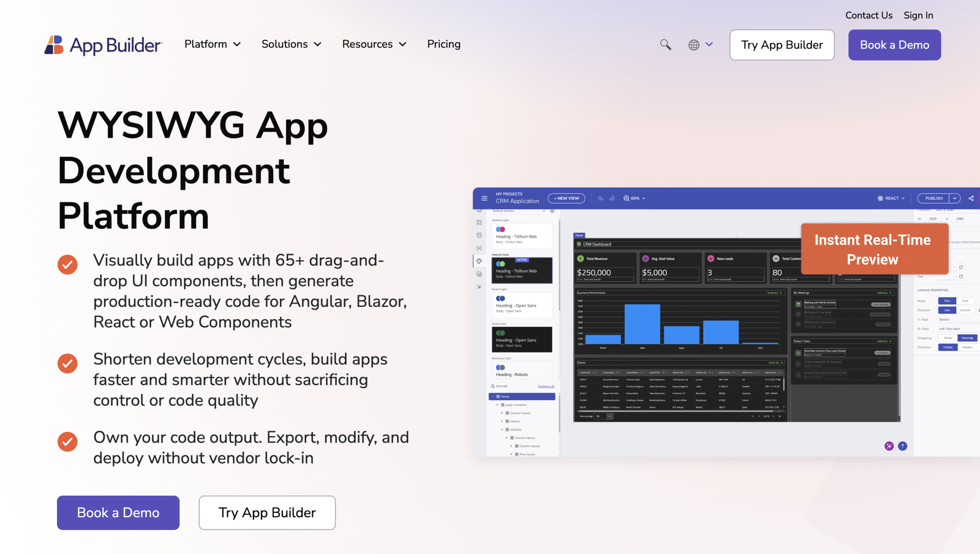Click the India bar in Quarterly Performance

pos(642,324)
